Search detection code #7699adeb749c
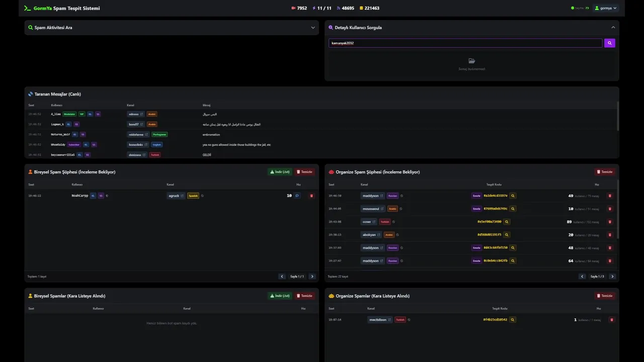Screen dimensions: 644x362 click(x=513, y=209)
